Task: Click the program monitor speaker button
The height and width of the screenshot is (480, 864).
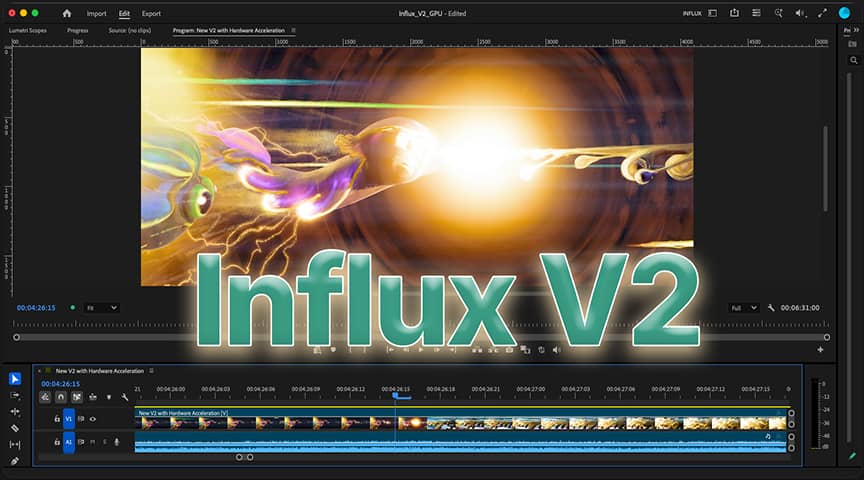Action: (557, 349)
